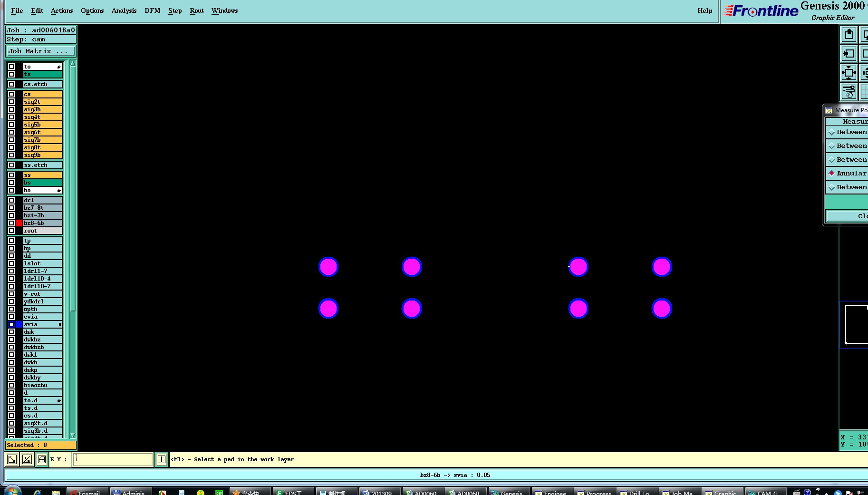Toggle checkbox for layer rout

tap(11, 231)
